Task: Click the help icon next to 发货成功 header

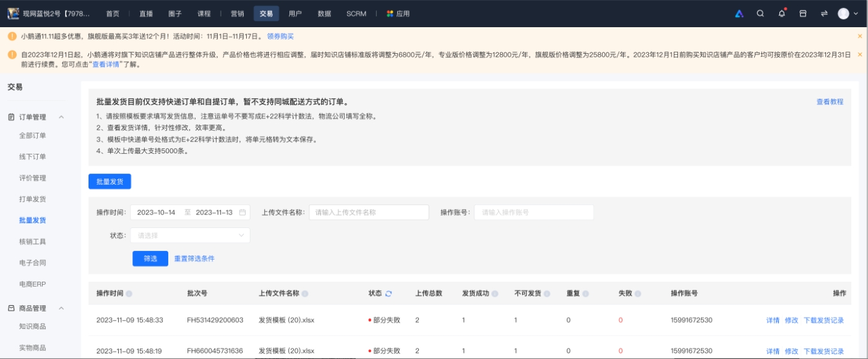Action: pyautogui.click(x=496, y=293)
